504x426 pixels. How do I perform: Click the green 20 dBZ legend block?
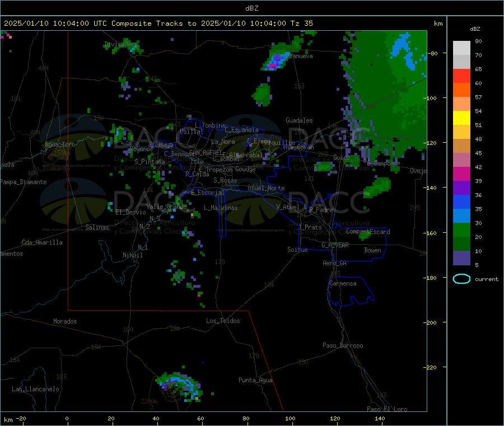coord(461,230)
